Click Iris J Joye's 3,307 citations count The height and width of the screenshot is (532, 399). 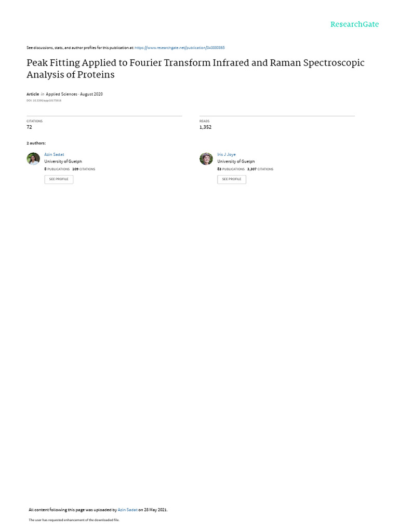[260, 169]
